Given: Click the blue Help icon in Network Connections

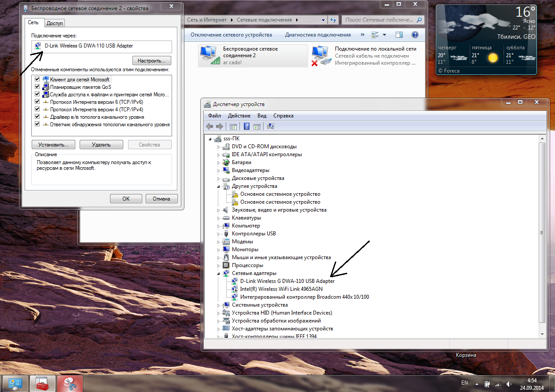Looking at the screenshot, I should coord(415,35).
